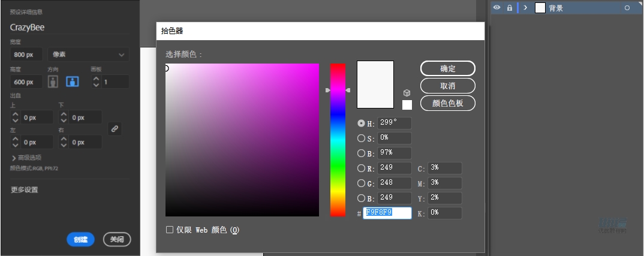
Task: Expand 高级选项 advanced options
Action: click(27, 158)
